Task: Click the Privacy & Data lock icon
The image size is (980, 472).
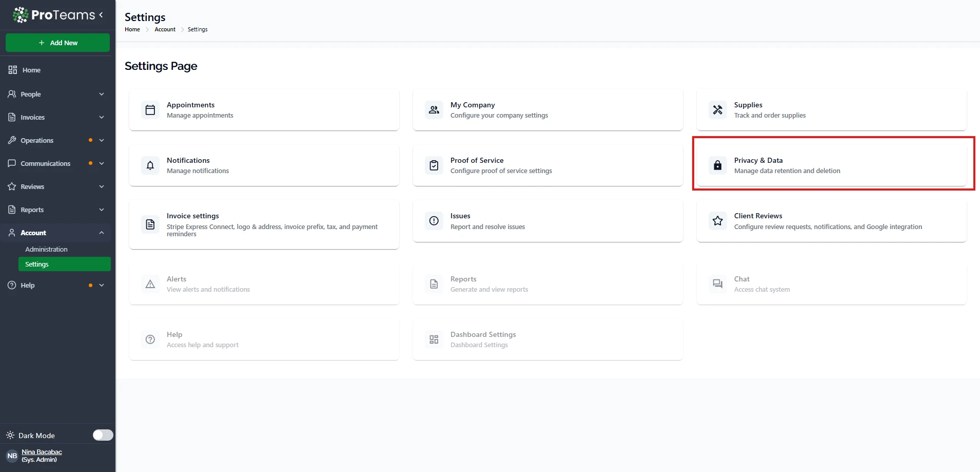Action: click(718, 165)
